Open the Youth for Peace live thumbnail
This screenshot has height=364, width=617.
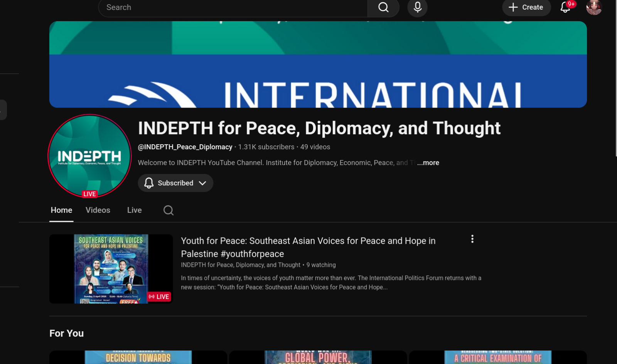pyautogui.click(x=111, y=269)
